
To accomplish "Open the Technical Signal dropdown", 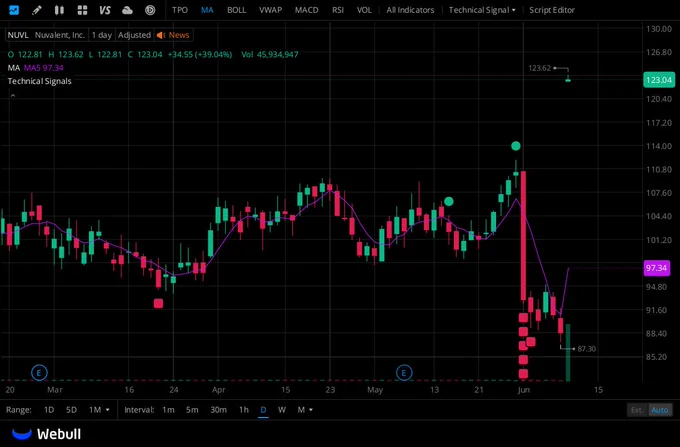I will click(482, 10).
